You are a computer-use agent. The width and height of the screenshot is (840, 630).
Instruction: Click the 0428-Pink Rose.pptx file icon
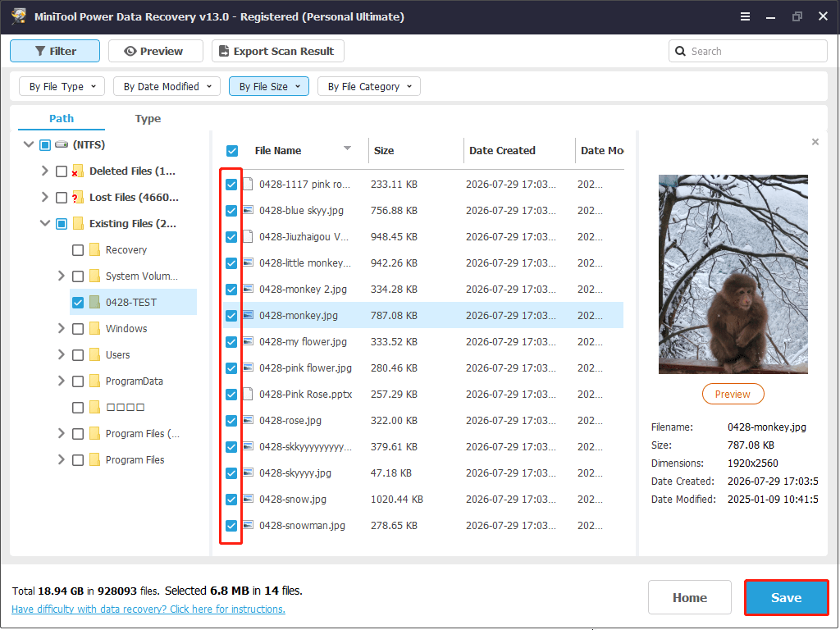coord(248,394)
